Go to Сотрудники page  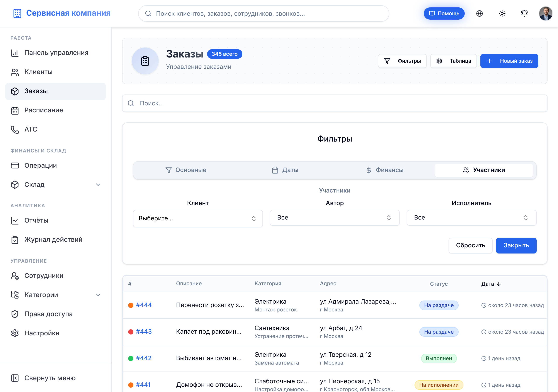click(55, 276)
